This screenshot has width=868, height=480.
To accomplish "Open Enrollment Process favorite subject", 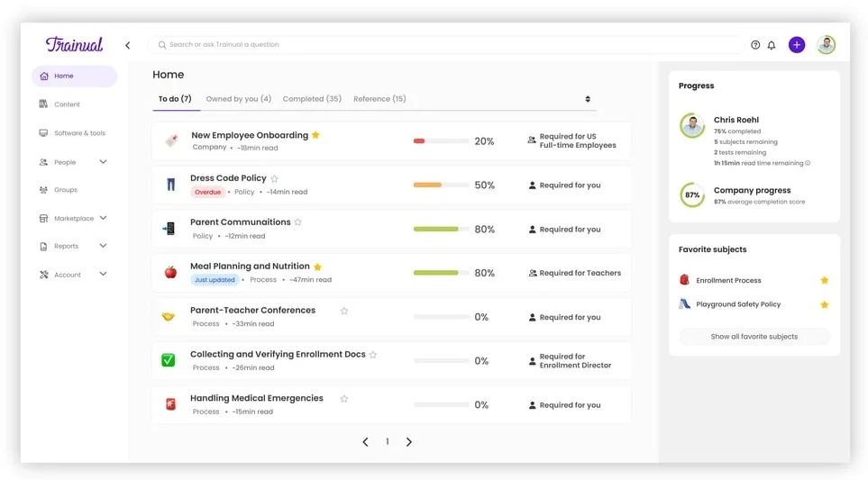I will coord(728,280).
